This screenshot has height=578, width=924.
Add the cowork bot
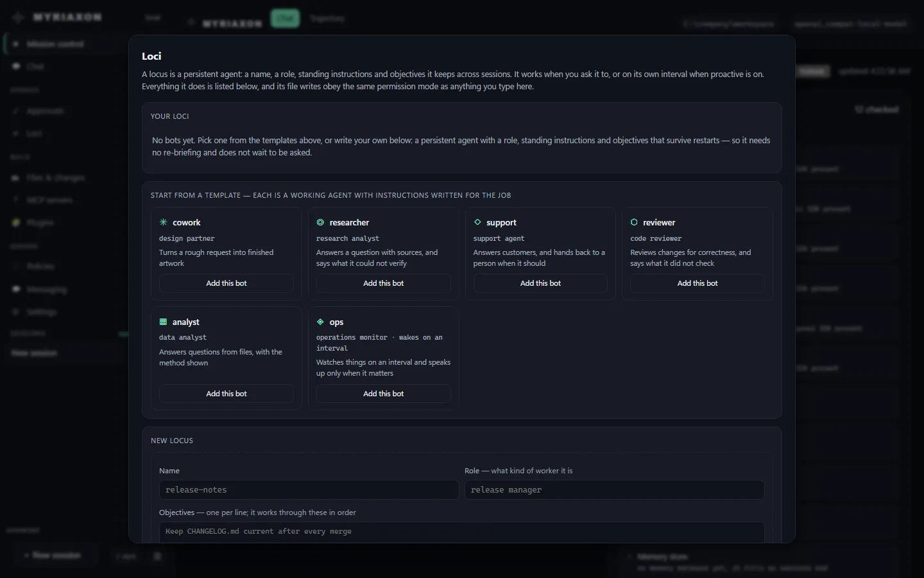coord(227,283)
